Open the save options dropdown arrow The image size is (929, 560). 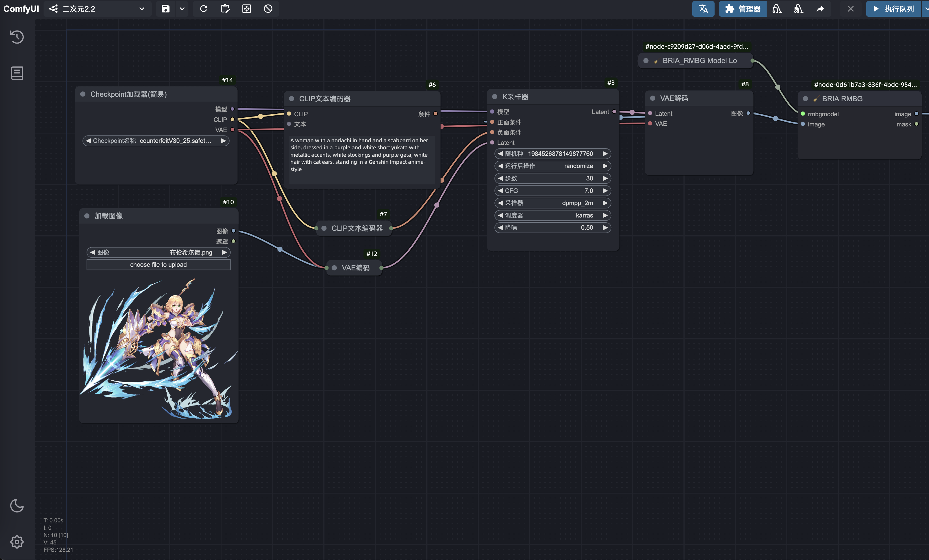tap(182, 9)
